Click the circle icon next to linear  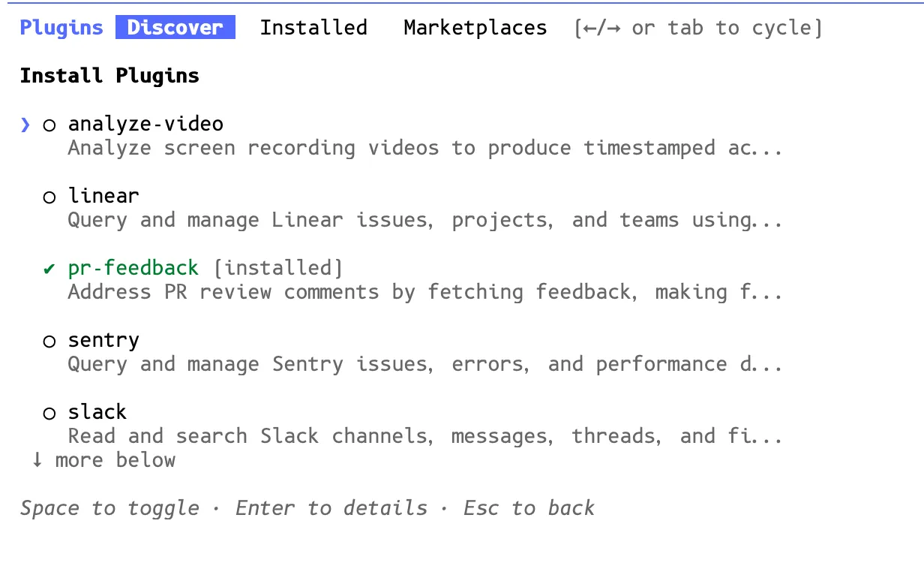(x=49, y=197)
